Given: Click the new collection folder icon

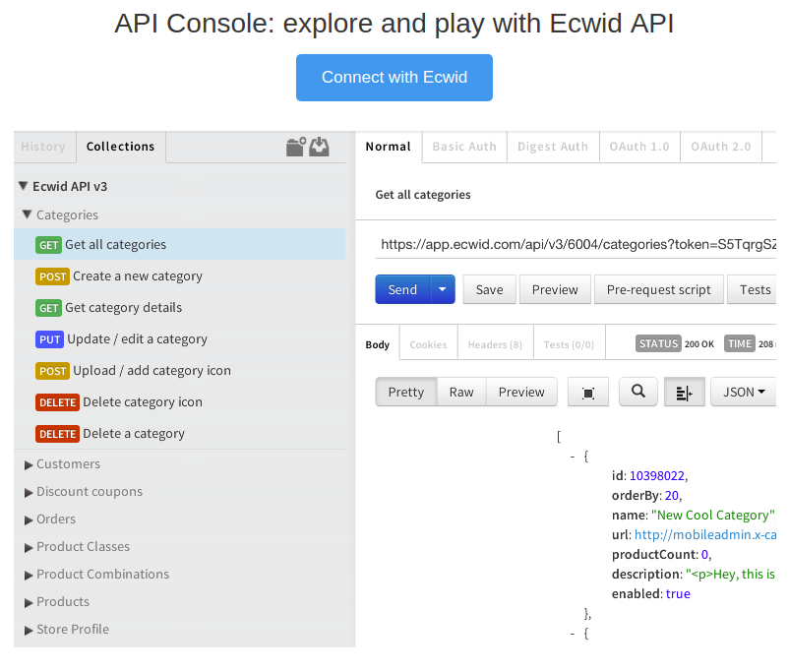Looking at the screenshot, I should coord(296,147).
